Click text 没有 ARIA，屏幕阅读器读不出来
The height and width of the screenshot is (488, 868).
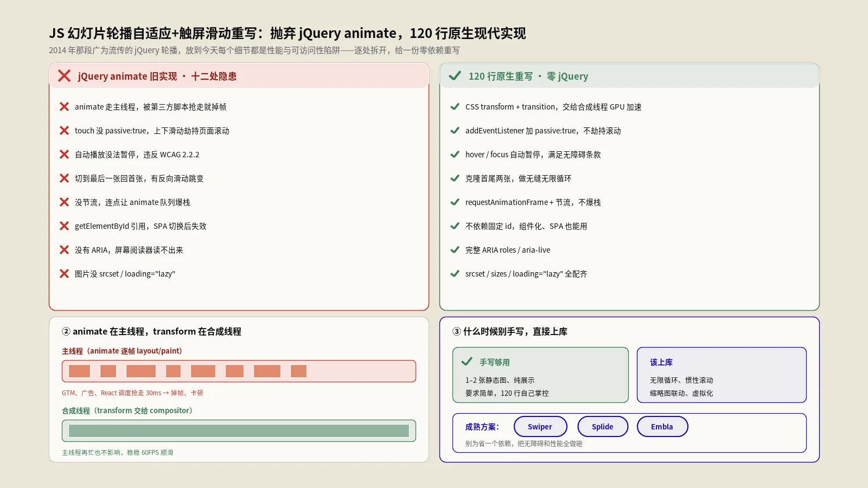coord(129,251)
